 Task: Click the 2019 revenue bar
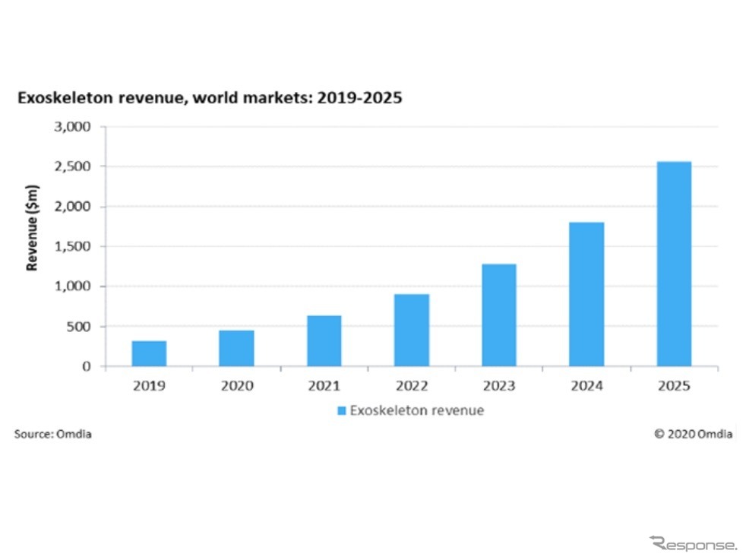[149, 353]
